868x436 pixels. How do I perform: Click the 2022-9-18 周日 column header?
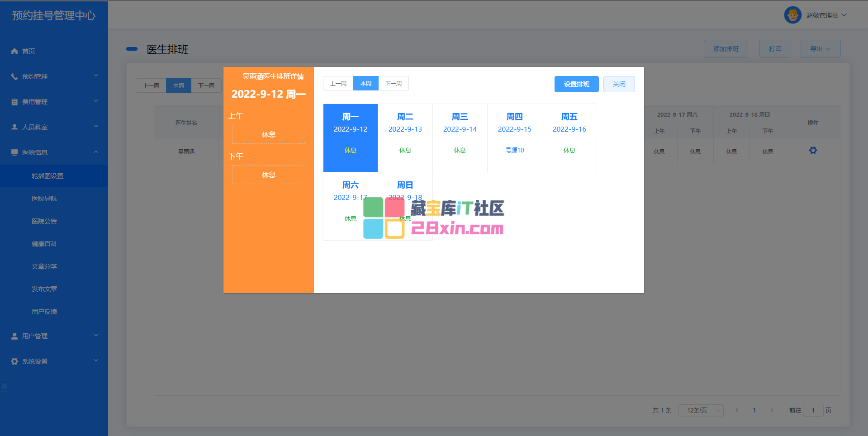(x=749, y=115)
